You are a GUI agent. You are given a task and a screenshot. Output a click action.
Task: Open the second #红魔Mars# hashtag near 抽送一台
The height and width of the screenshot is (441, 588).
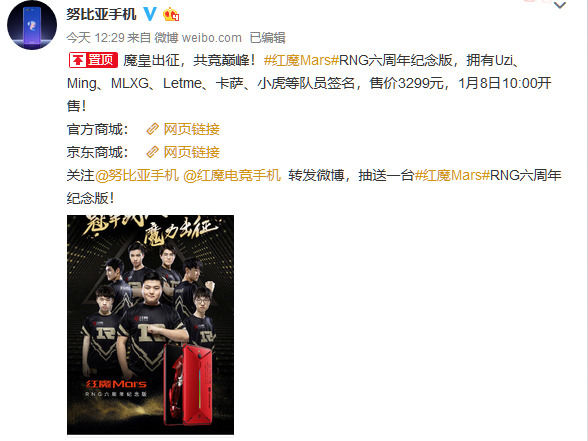click(x=452, y=175)
